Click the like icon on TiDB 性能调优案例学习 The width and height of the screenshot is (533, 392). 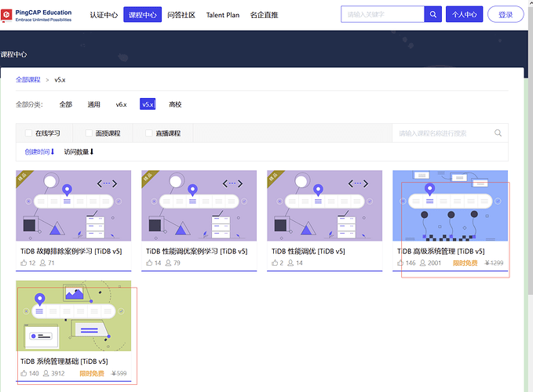click(x=149, y=263)
